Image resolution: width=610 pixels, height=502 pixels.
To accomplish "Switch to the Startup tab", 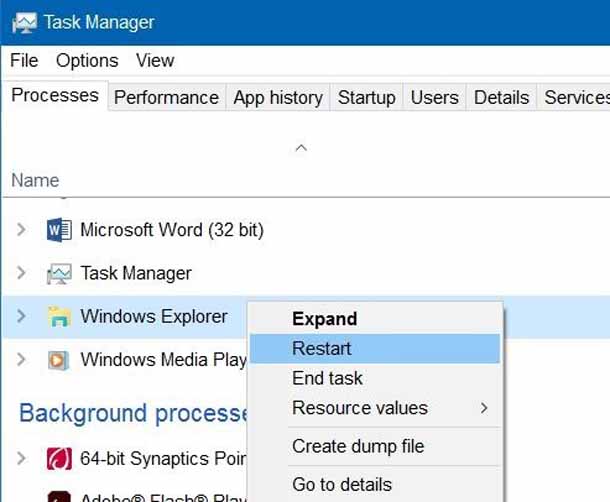I will point(366,97).
